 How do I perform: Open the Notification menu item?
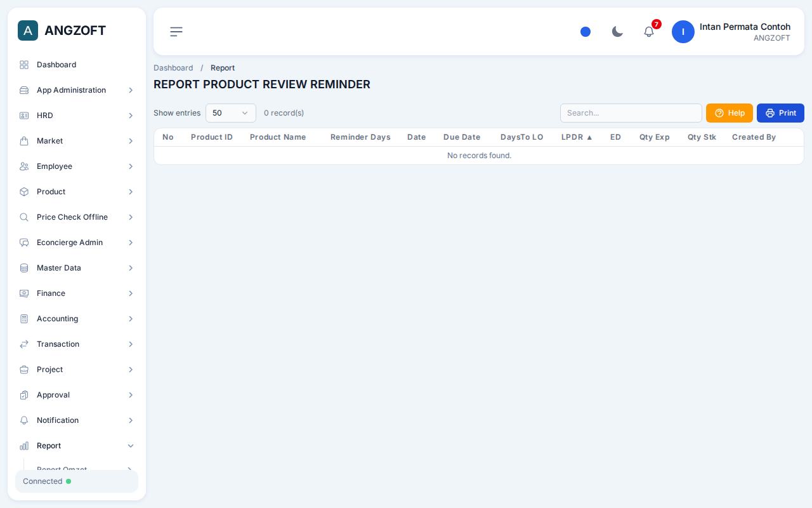(77, 420)
